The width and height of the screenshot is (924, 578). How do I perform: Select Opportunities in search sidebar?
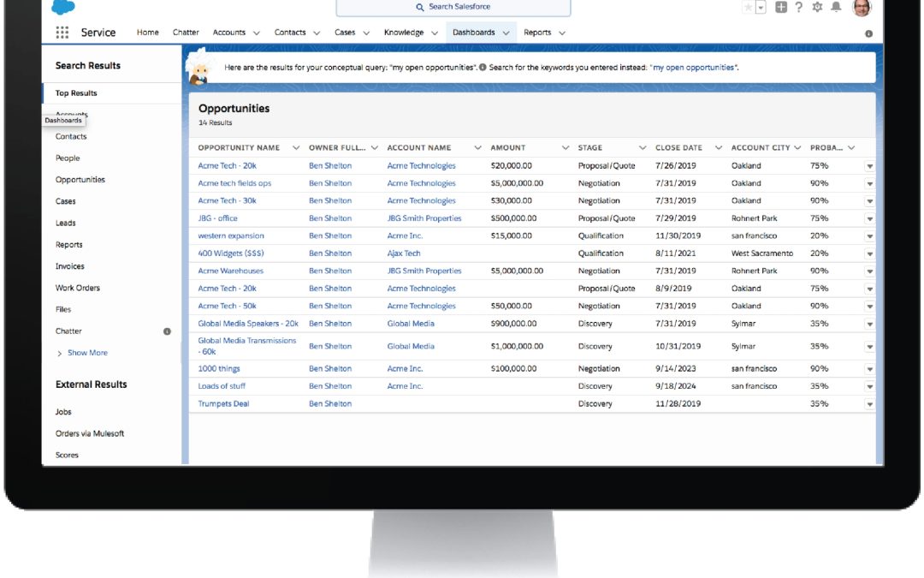(x=80, y=179)
